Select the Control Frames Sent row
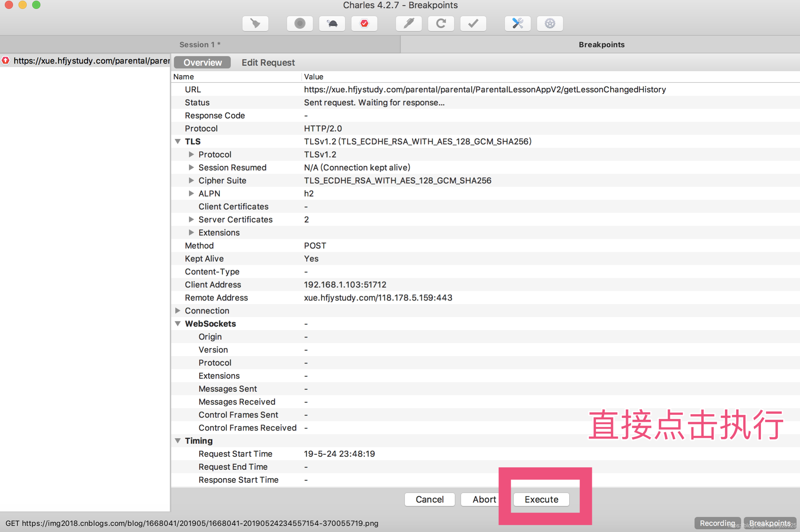This screenshot has height=532, width=800. (x=485, y=415)
